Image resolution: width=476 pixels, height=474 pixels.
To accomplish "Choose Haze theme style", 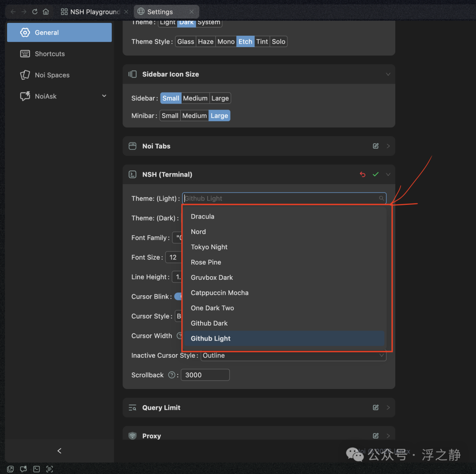I will click(x=206, y=41).
